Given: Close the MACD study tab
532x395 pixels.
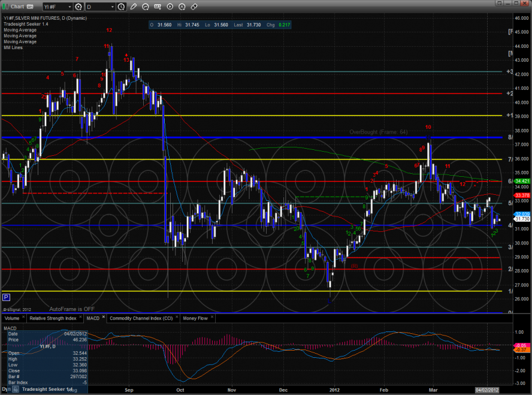Looking at the screenshot, I should 103,316.
